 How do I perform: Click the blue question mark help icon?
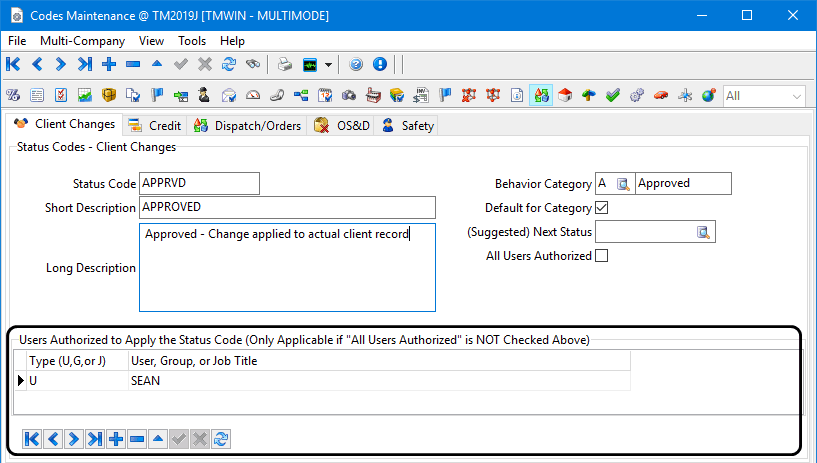point(356,65)
